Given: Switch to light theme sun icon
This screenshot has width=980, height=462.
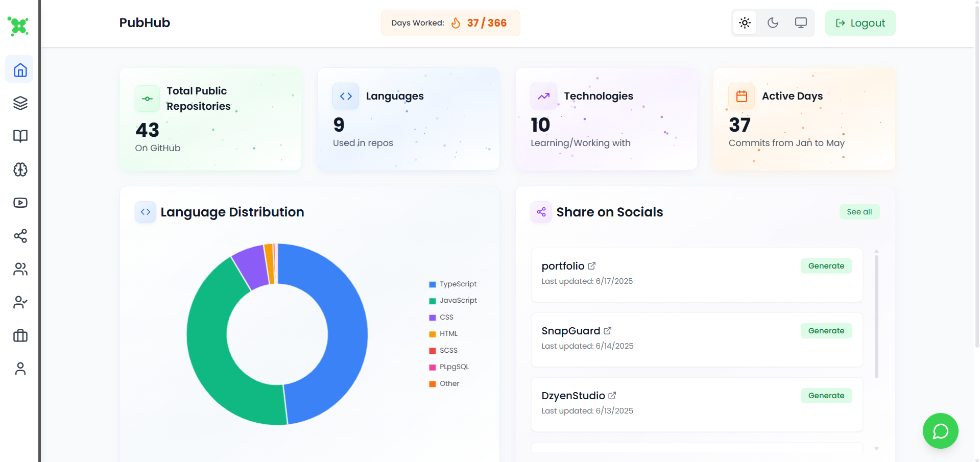Looking at the screenshot, I should (745, 23).
